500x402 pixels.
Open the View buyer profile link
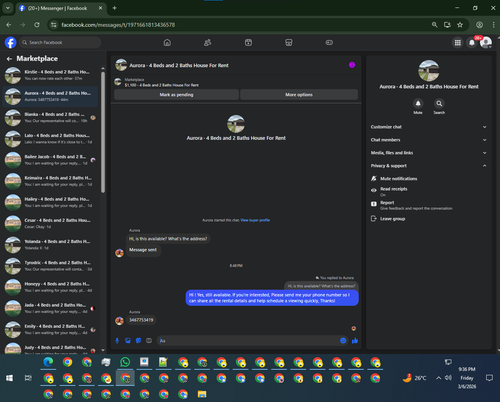coord(255,220)
